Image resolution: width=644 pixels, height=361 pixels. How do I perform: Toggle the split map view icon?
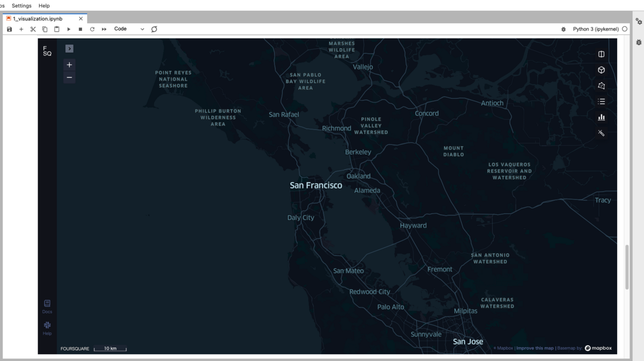tap(601, 54)
